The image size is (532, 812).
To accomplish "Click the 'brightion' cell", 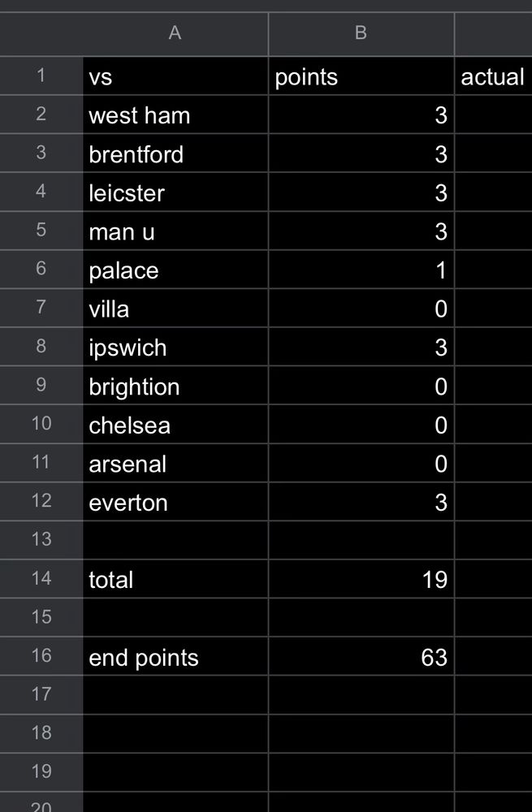I will pos(175,387).
